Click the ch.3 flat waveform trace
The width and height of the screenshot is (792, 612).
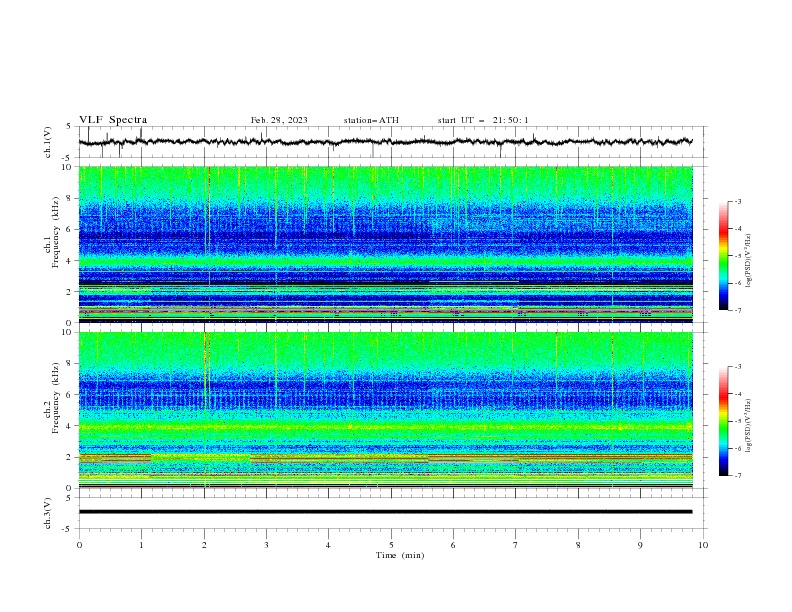(x=385, y=512)
